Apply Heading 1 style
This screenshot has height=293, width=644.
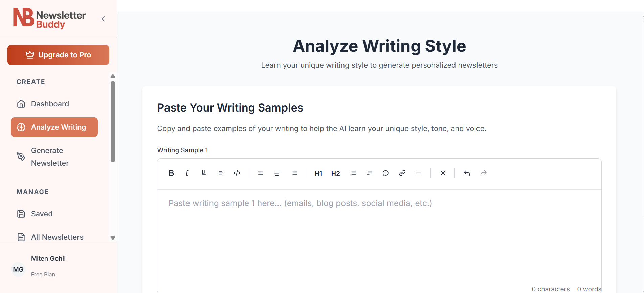[x=318, y=173]
